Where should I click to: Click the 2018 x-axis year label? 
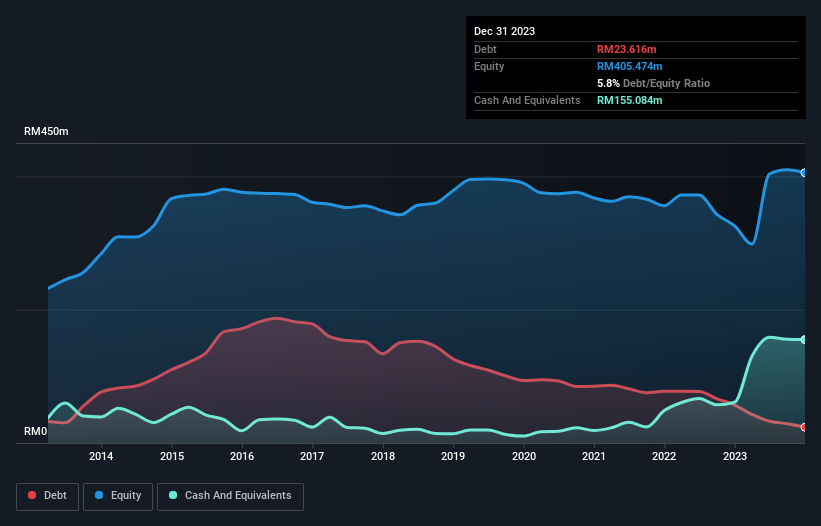(x=383, y=457)
